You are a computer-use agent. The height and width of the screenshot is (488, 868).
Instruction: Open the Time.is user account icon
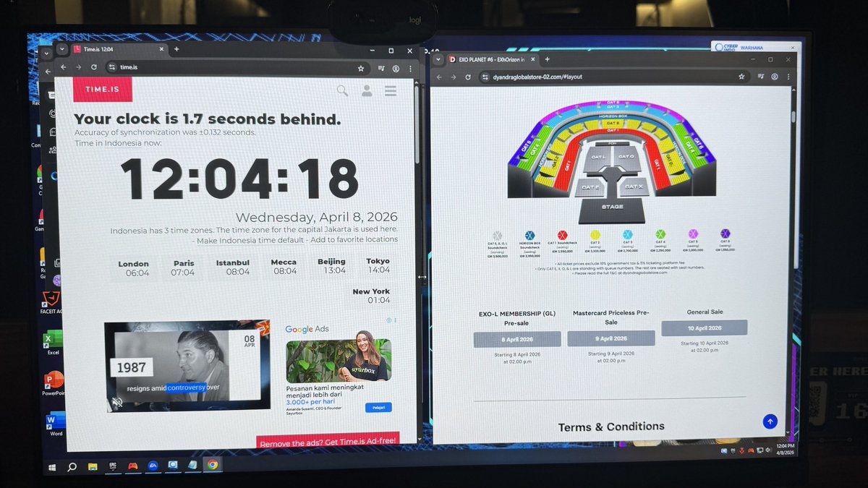pos(367,90)
